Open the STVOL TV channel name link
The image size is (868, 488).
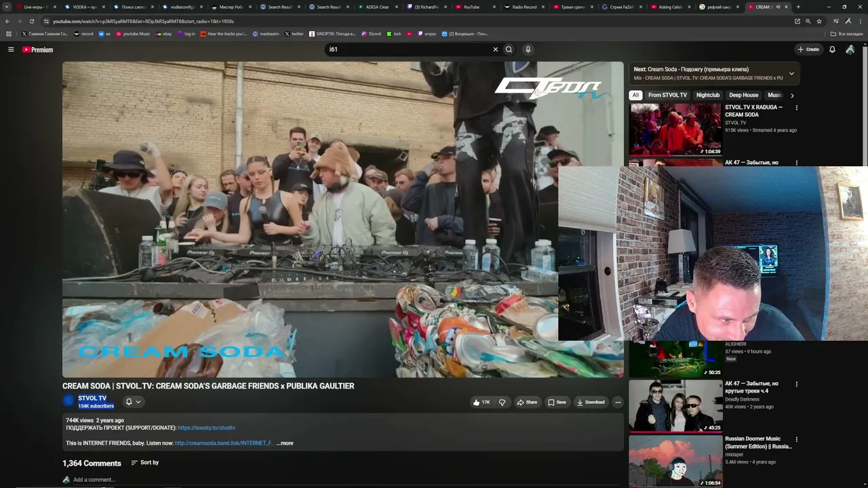click(x=92, y=399)
